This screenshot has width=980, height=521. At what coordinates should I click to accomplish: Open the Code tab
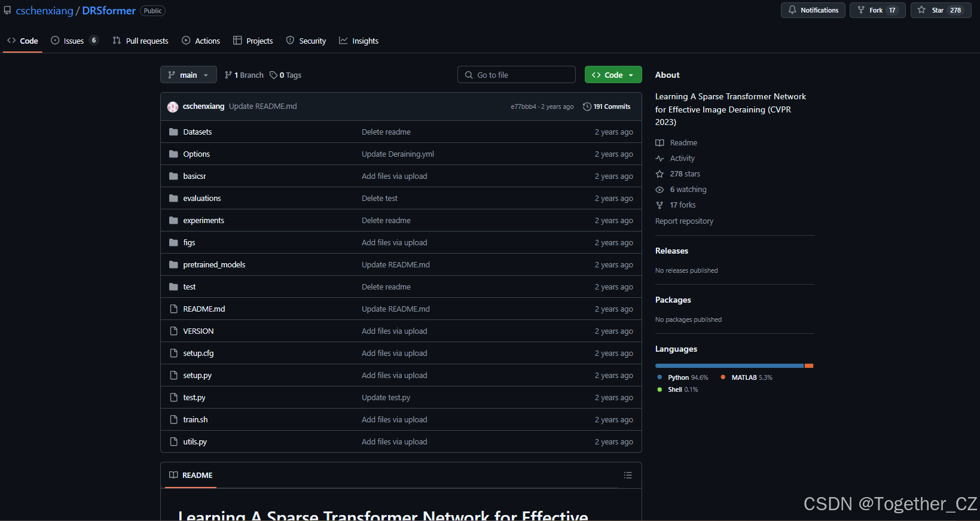(x=23, y=41)
